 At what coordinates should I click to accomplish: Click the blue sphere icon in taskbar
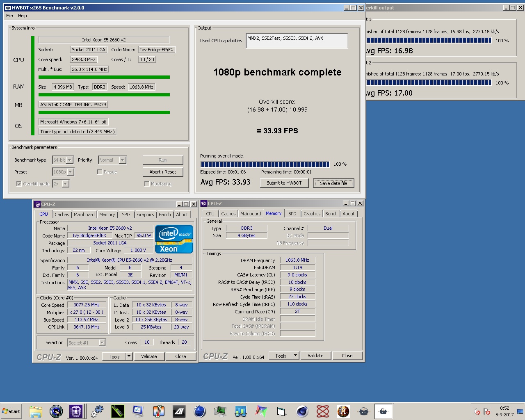tap(200, 411)
